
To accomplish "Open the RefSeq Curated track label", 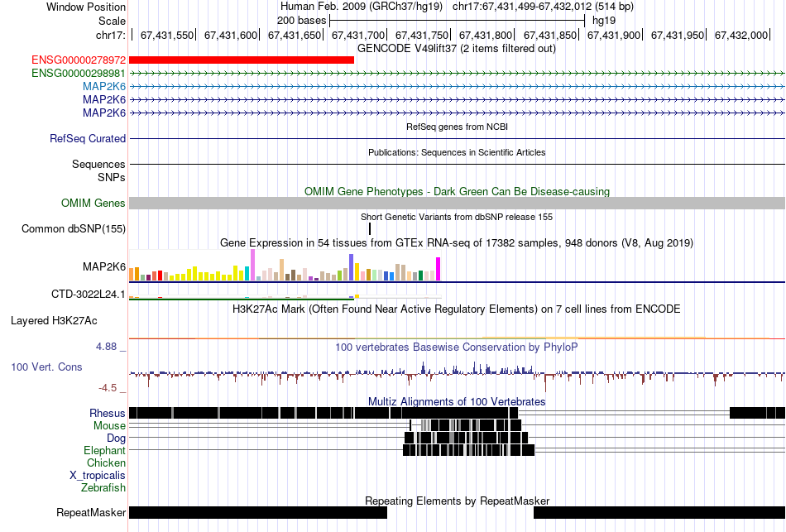I will pos(87,138).
